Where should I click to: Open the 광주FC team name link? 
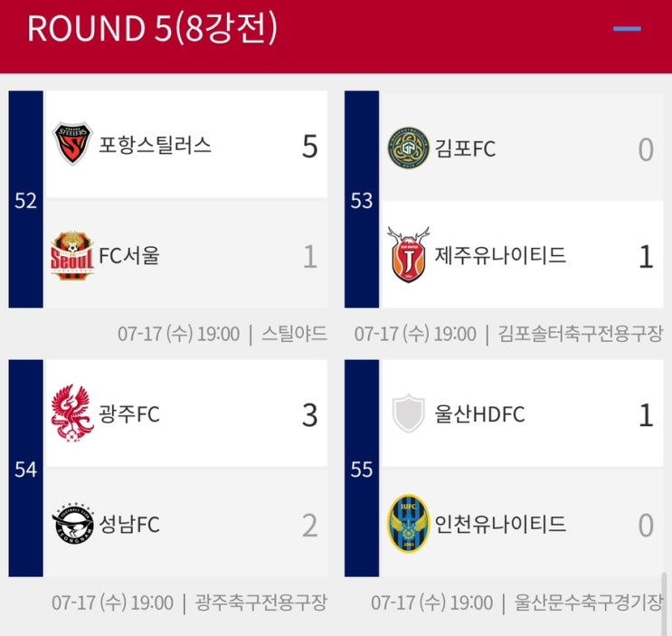[129, 415]
